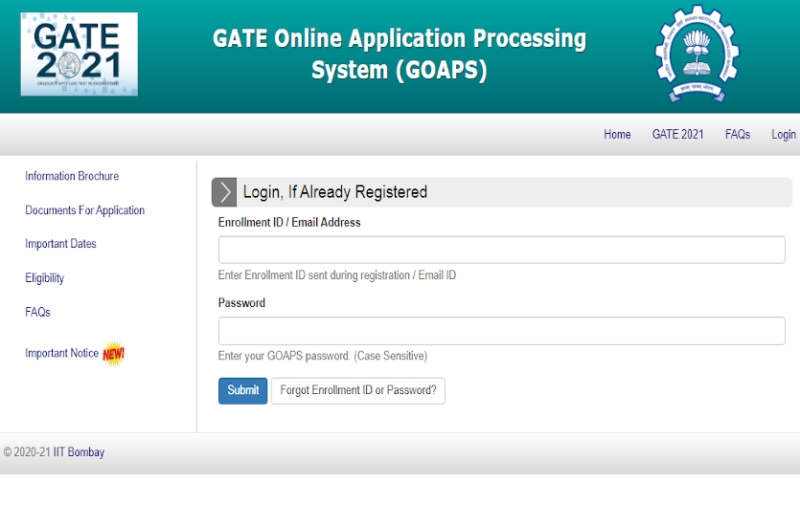Open Documents For Application link

coord(85,210)
